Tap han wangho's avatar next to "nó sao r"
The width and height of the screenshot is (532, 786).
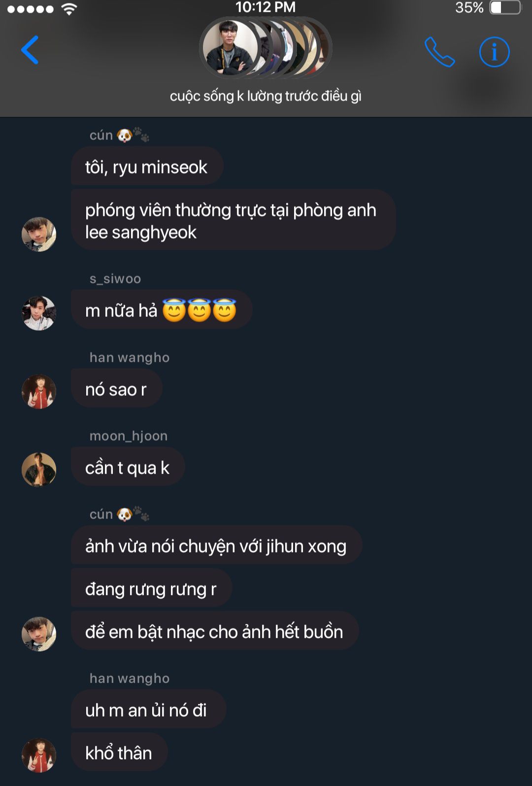point(39,392)
